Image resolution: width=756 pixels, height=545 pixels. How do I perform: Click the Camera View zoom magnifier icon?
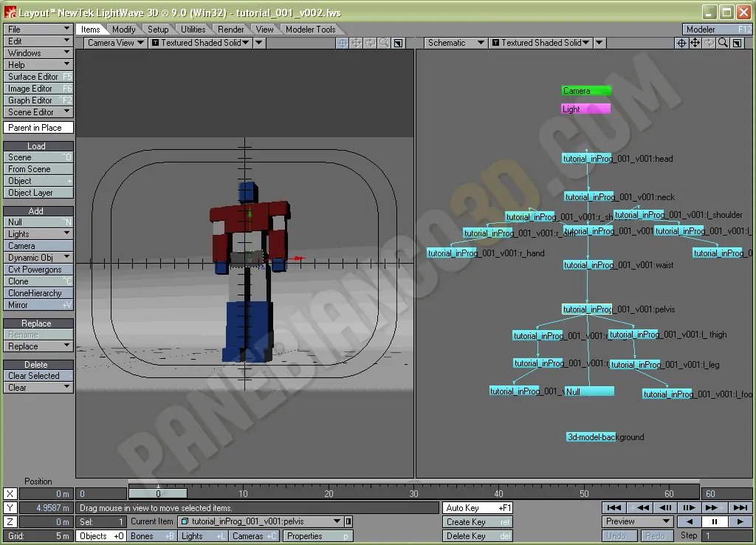click(384, 43)
